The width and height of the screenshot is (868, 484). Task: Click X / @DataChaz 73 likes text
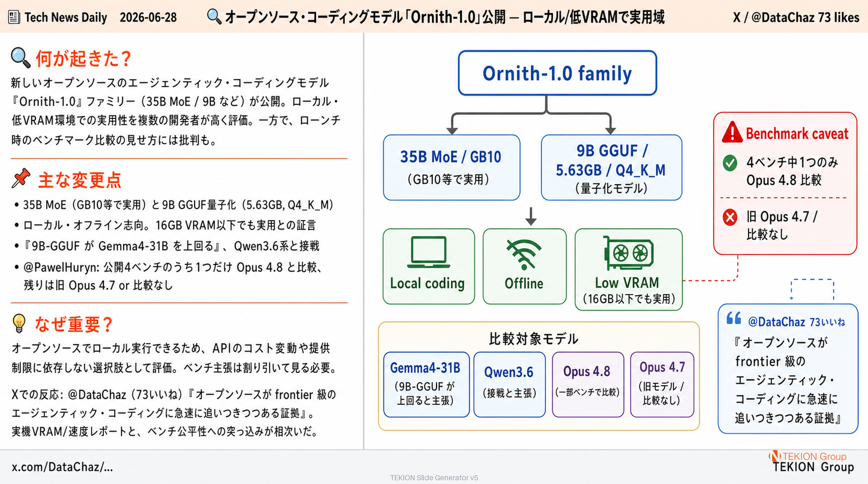tap(796, 17)
